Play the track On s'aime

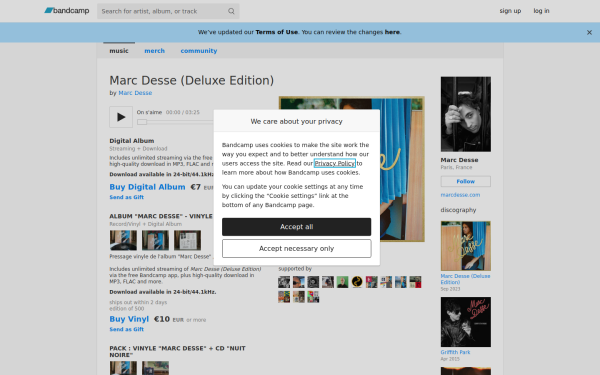pyautogui.click(x=121, y=117)
